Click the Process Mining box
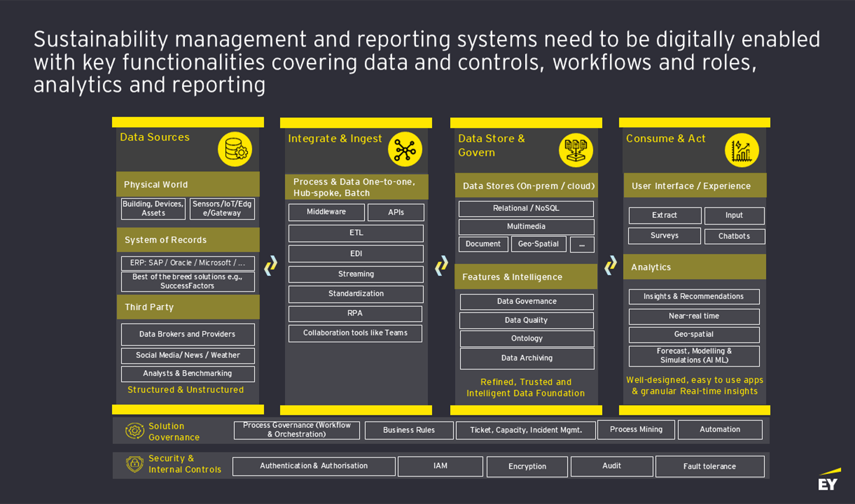 click(636, 429)
